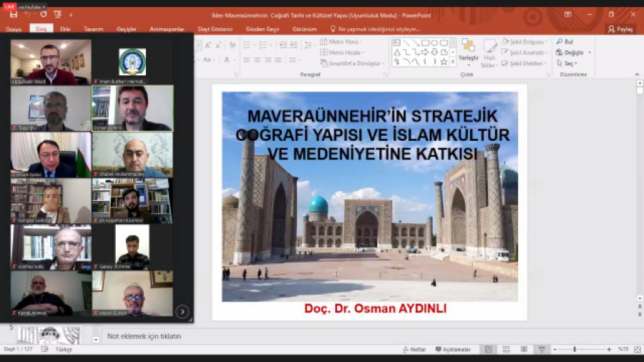Open Hızlı Stiller (Quick Styles) gallery
Screen dimensions: 644x362
489,52
